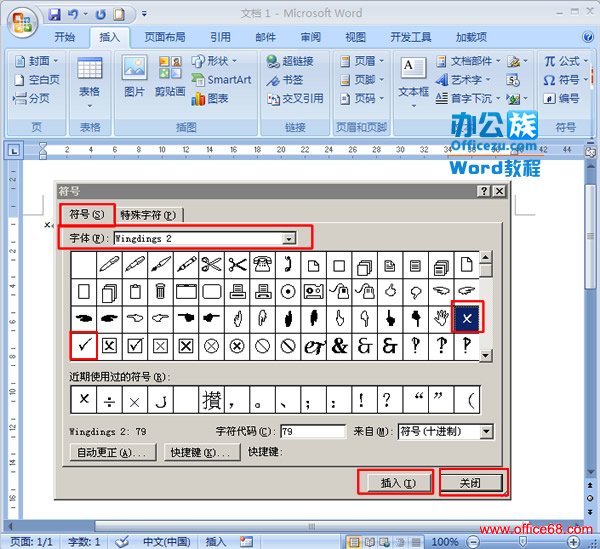The height and width of the screenshot is (549, 600).
Task: Open Drop Cap (首字下沉) options
Action: tap(468, 98)
